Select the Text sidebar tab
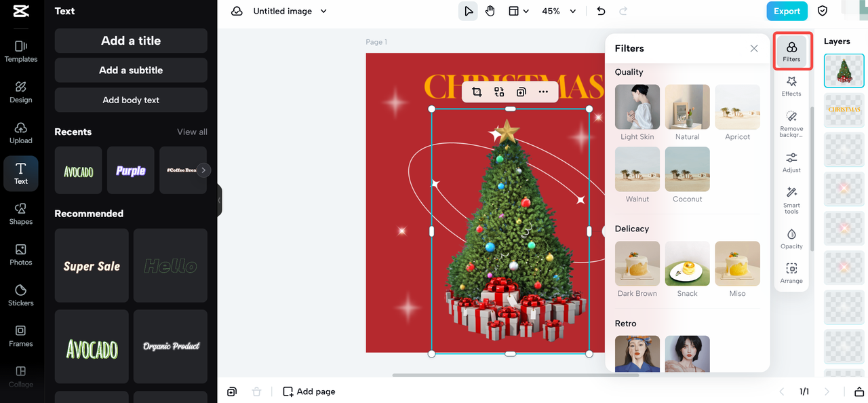 click(21, 174)
